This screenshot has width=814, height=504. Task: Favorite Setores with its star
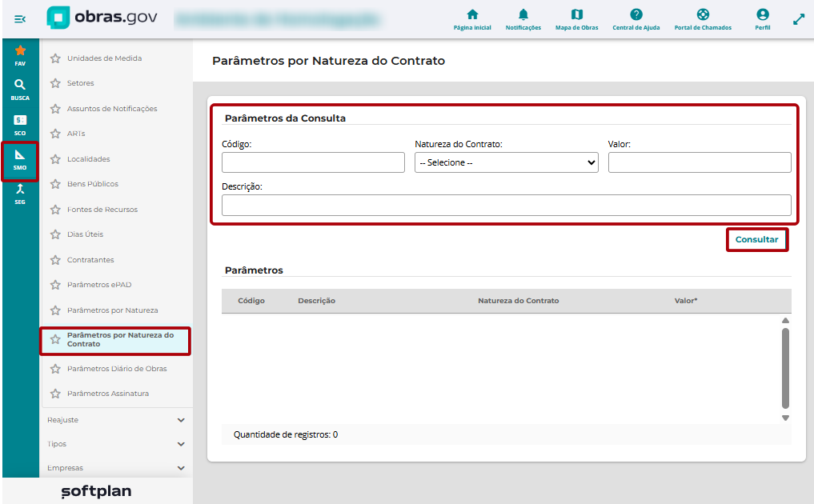pyautogui.click(x=55, y=83)
